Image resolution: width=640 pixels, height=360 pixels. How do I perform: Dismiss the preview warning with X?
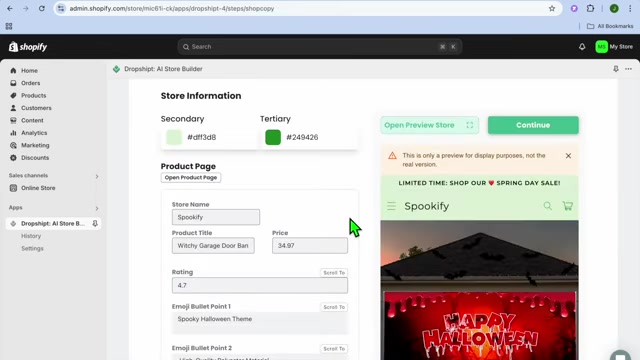(x=568, y=156)
